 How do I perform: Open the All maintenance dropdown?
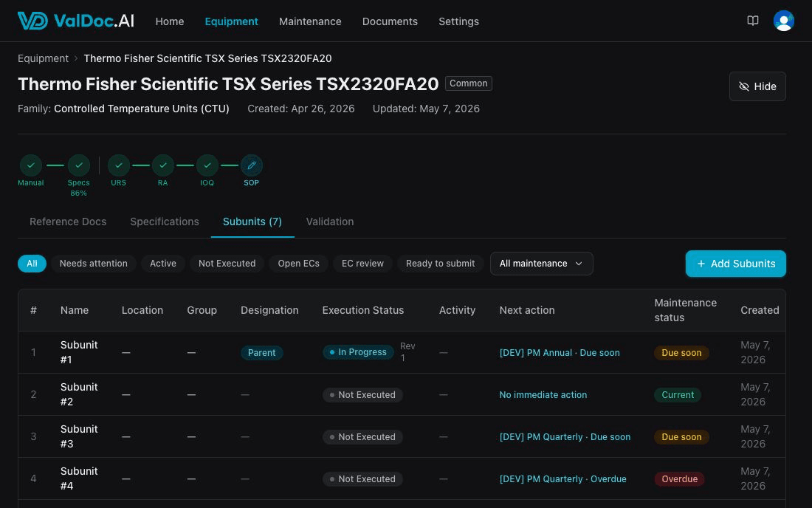[x=541, y=263]
